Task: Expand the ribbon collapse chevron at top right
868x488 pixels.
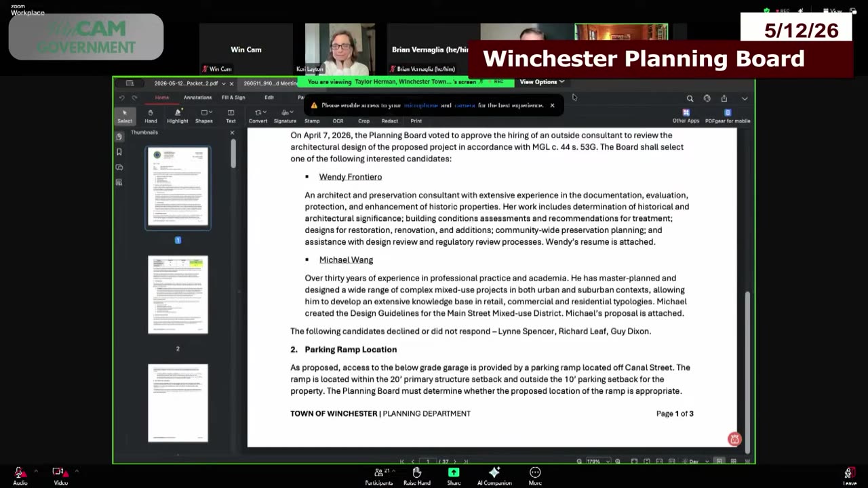Action: [745, 98]
